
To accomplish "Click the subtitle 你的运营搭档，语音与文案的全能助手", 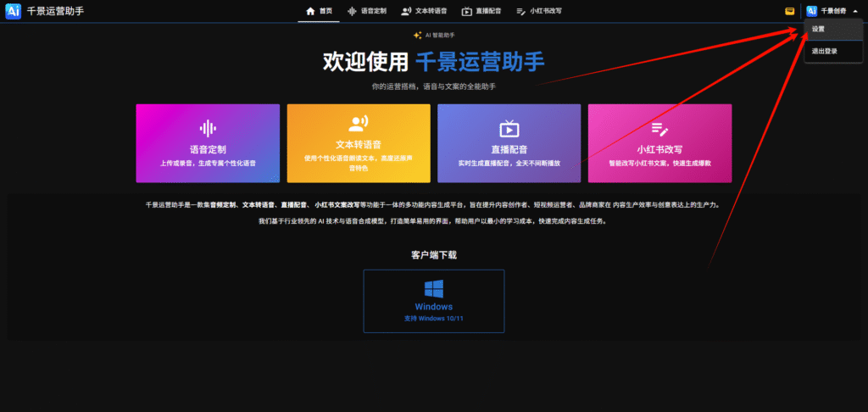I will click(x=433, y=87).
